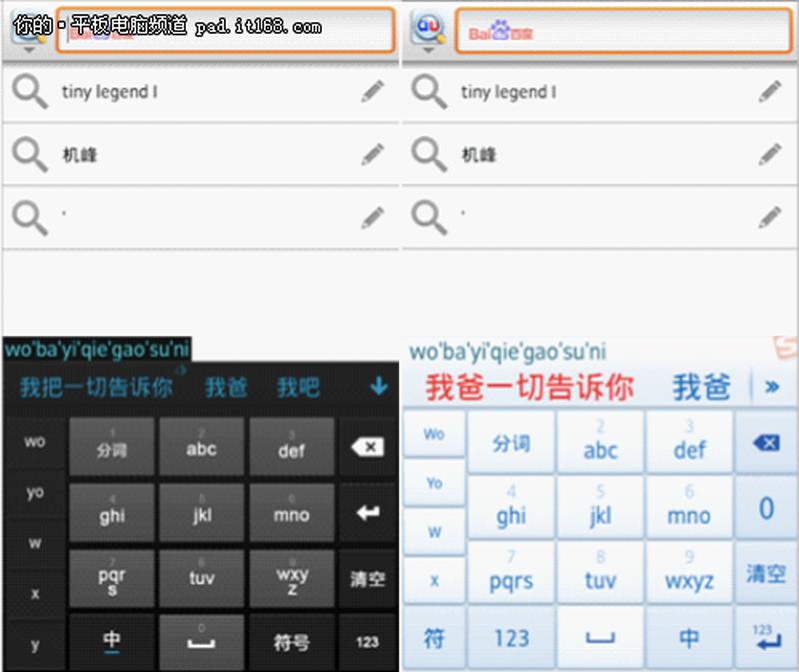Open '符' symbols key on light keyboard

pyautogui.click(x=434, y=638)
